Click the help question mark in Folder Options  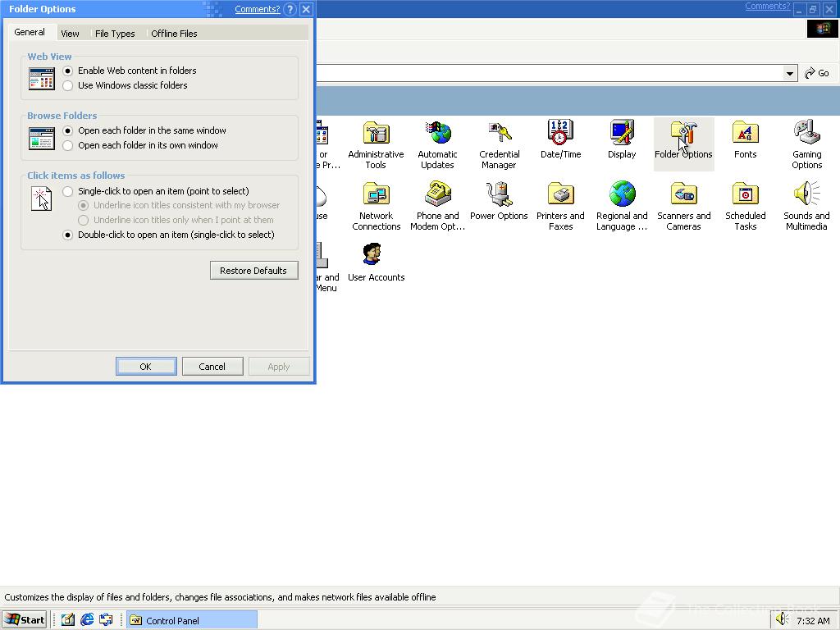(290, 9)
